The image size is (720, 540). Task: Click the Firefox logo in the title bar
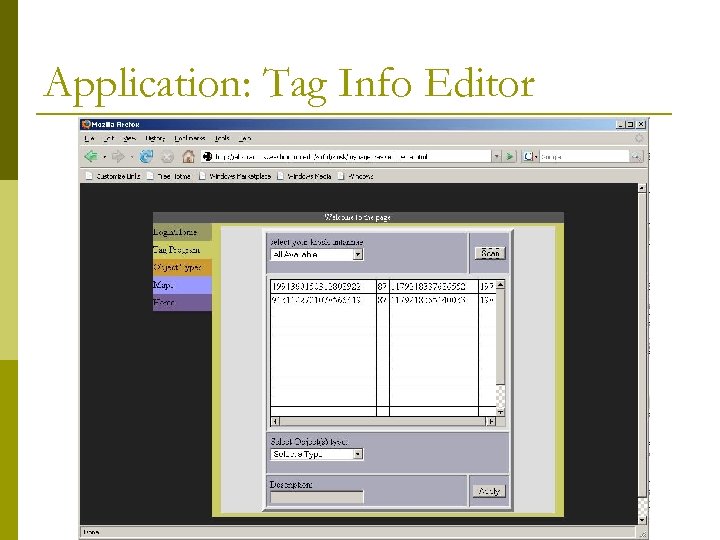pyautogui.click(x=86, y=124)
